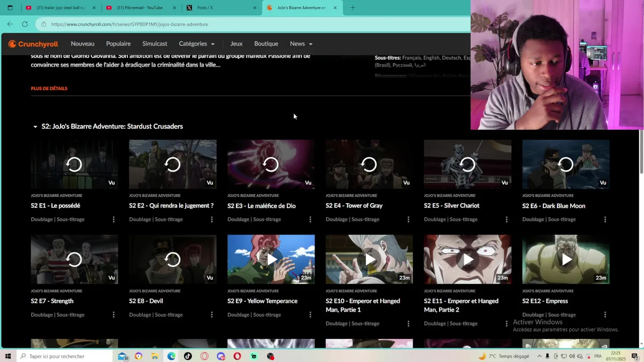Open the Boutique menu item
The image size is (644, 362).
click(x=266, y=44)
